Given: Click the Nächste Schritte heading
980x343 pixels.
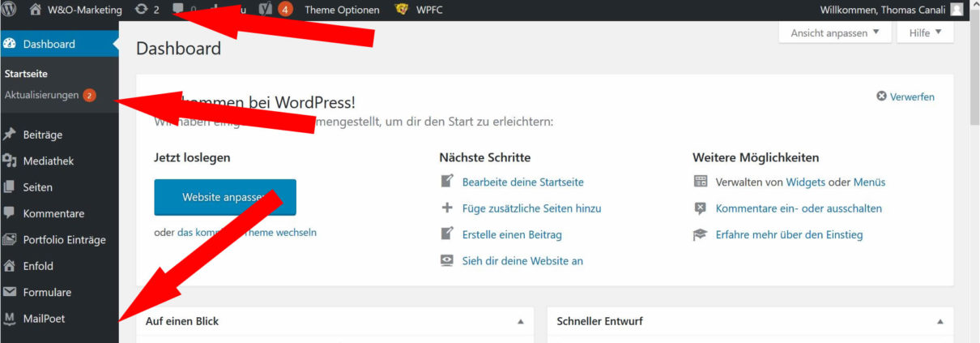Looking at the screenshot, I should point(485,157).
